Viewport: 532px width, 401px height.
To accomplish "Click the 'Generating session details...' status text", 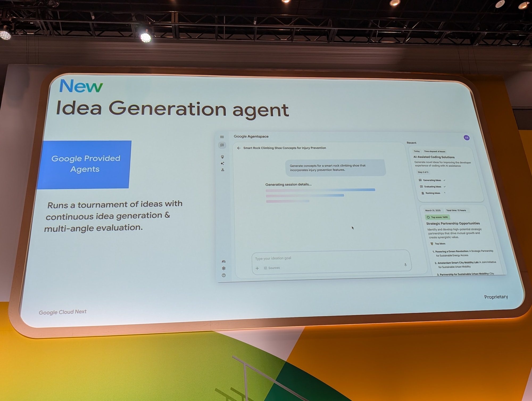I will click(288, 184).
